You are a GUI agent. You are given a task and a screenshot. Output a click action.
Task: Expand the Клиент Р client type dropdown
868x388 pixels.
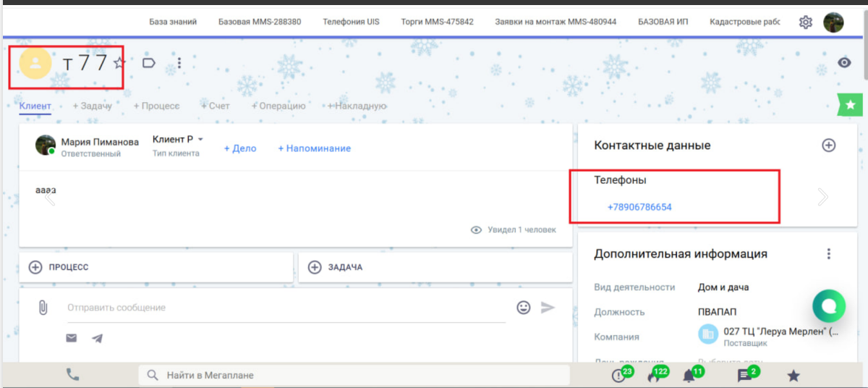[x=178, y=139]
